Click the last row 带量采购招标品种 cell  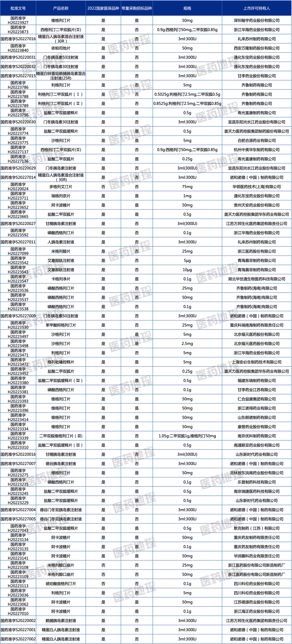pos(137,639)
